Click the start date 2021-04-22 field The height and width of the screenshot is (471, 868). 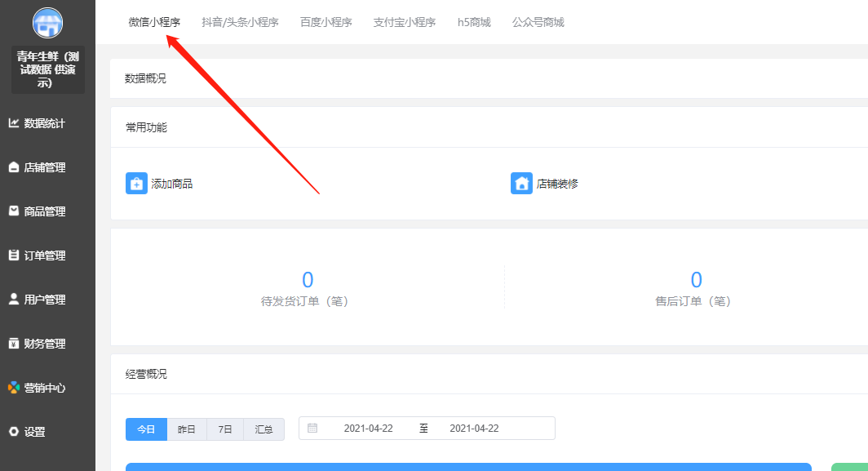368,429
